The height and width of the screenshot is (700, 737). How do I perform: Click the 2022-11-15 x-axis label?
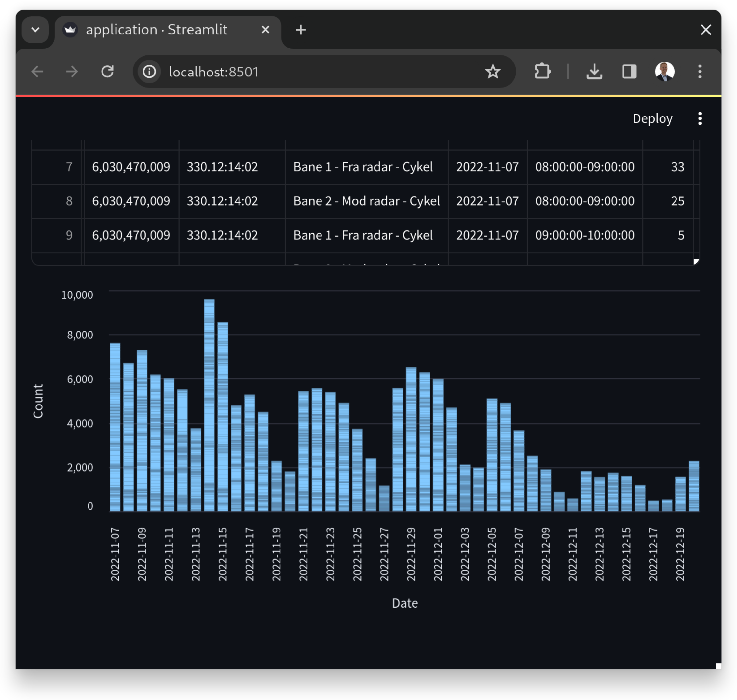pyautogui.click(x=223, y=554)
